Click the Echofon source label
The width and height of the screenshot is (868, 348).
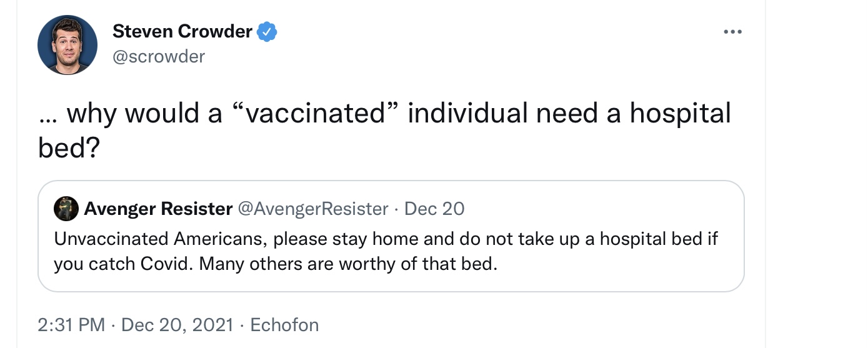click(x=284, y=325)
